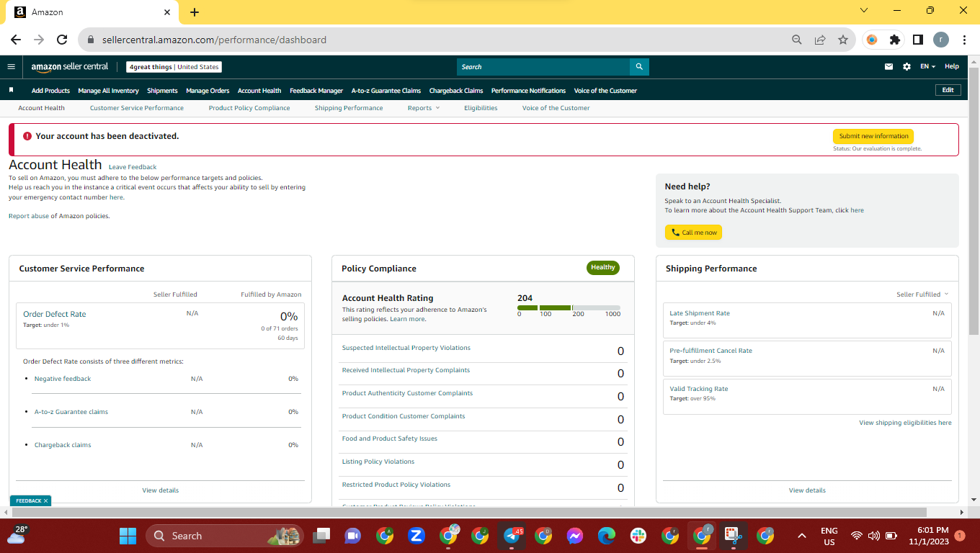The image size is (980, 553).
Task: Click the red warning icon in the deactivation banner
Action: pyautogui.click(x=27, y=136)
